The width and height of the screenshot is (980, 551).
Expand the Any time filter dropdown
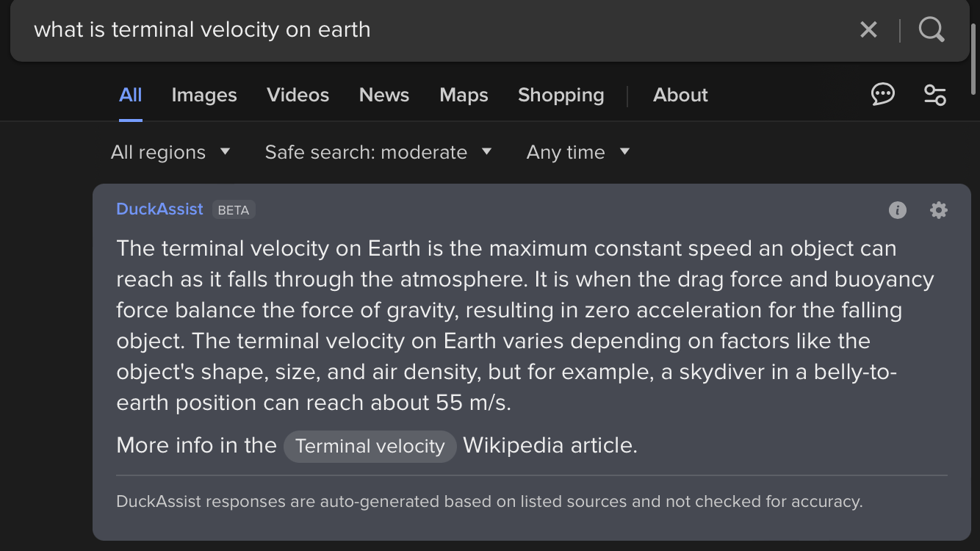click(x=578, y=152)
